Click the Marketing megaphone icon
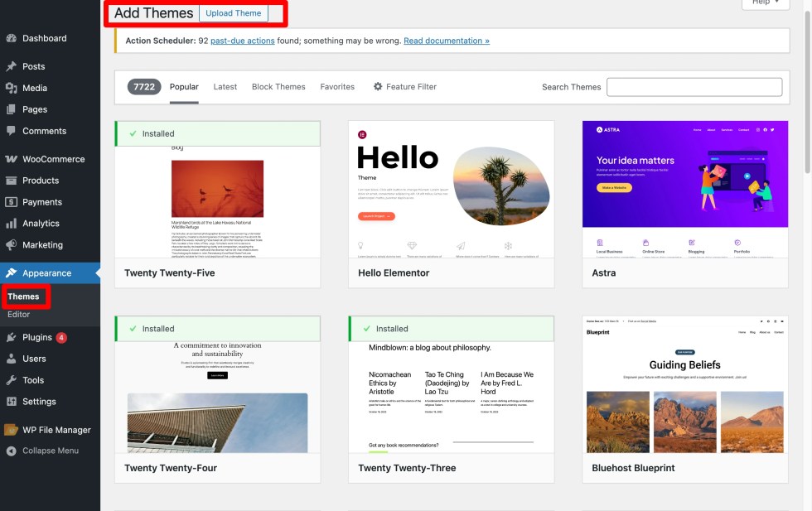Image resolution: width=812 pixels, height=511 pixels. click(11, 245)
